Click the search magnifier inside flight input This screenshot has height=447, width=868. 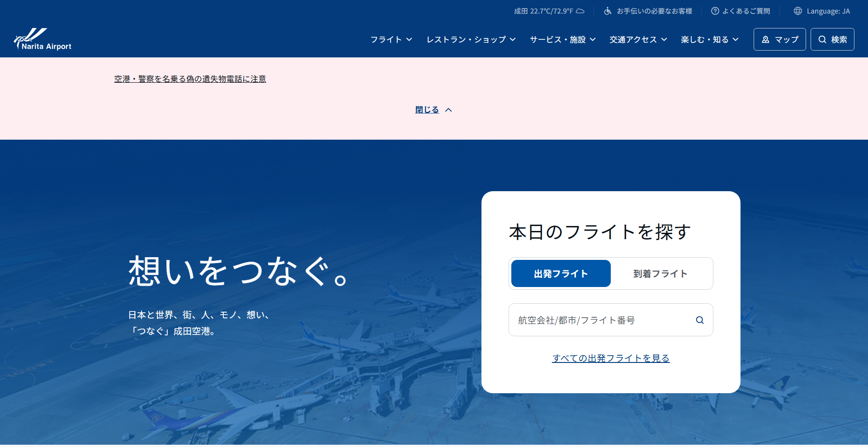pyautogui.click(x=700, y=320)
